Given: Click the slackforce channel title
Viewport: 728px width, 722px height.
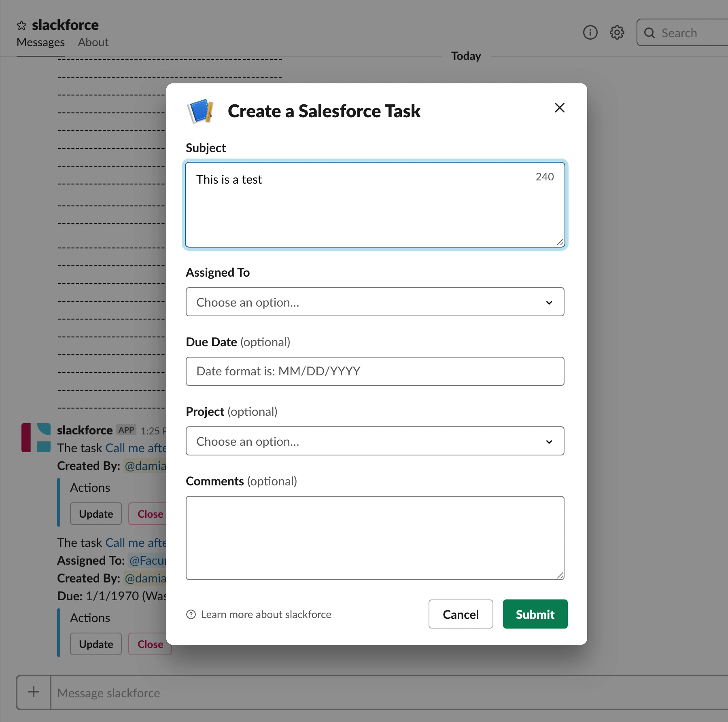Looking at the screenshot, I should (x=65, y=25).
